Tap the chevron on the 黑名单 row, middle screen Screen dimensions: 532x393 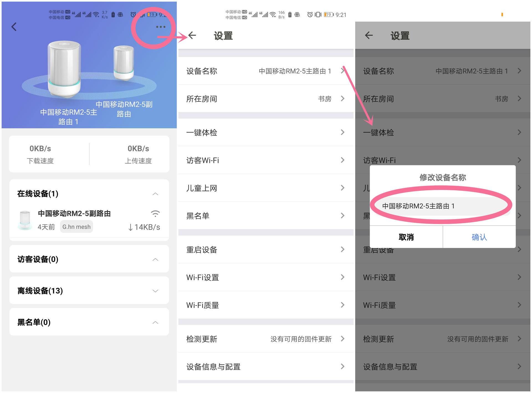click(x=343, y=215)
